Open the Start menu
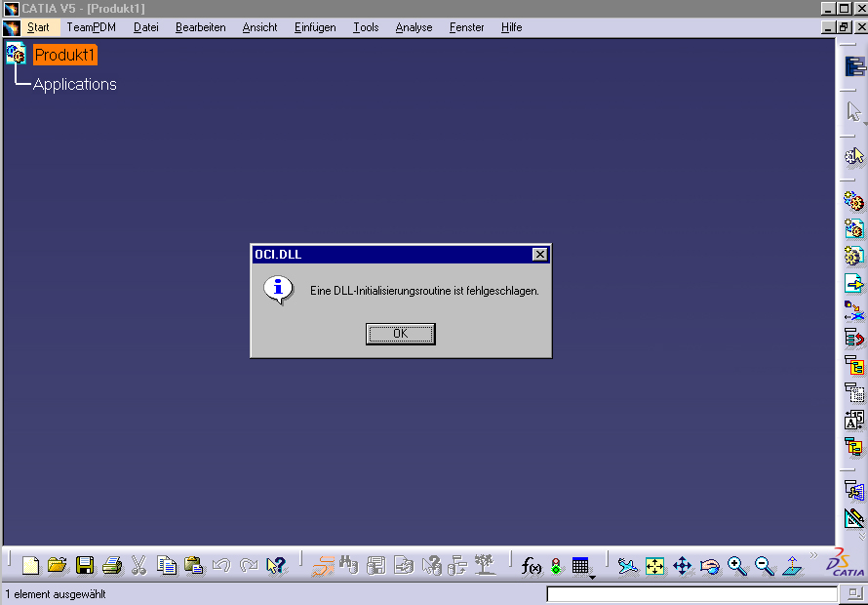 point(38,27)
